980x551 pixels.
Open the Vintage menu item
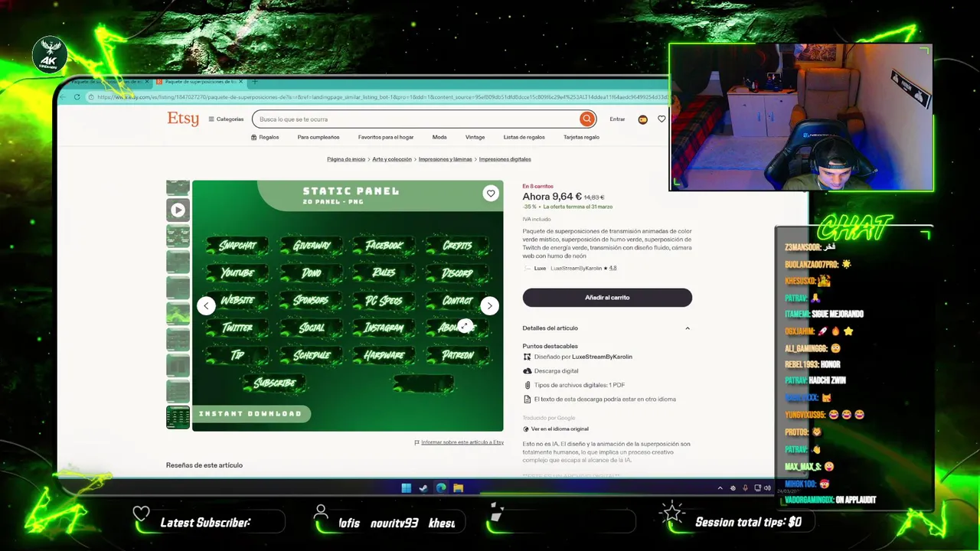[475, 137]
